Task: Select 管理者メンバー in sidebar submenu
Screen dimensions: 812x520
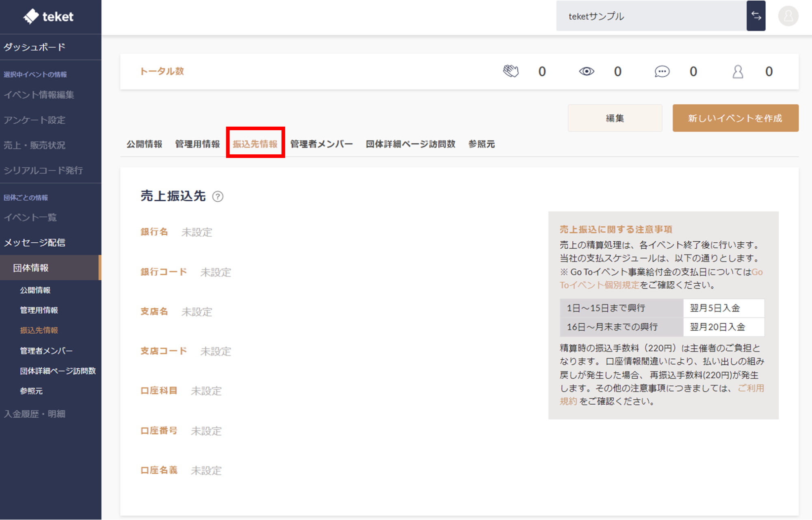Action: (46, 351)
